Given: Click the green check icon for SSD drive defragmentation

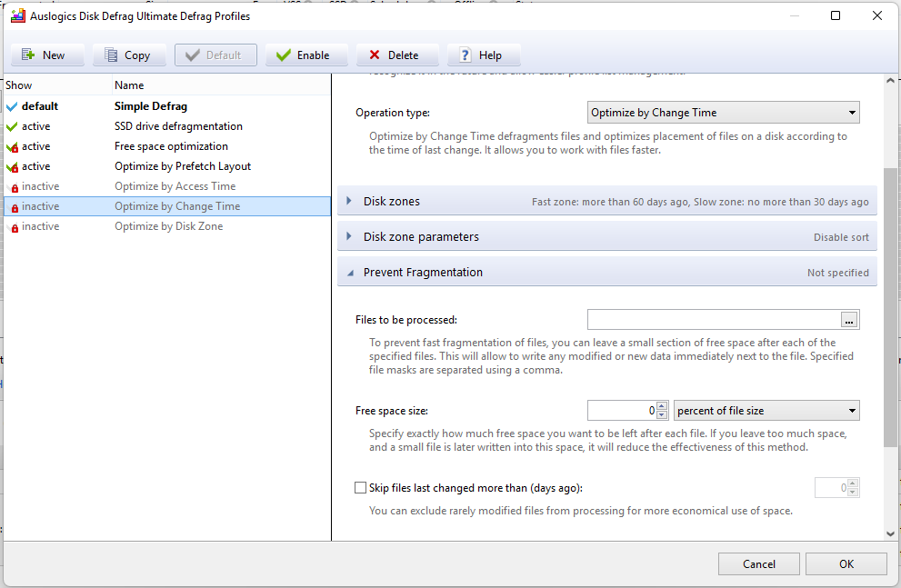Looking at the screenshot, I should [12, 126].
